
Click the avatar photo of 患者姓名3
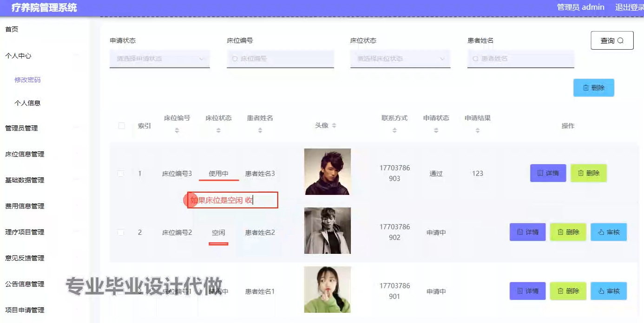click(327, 171)
